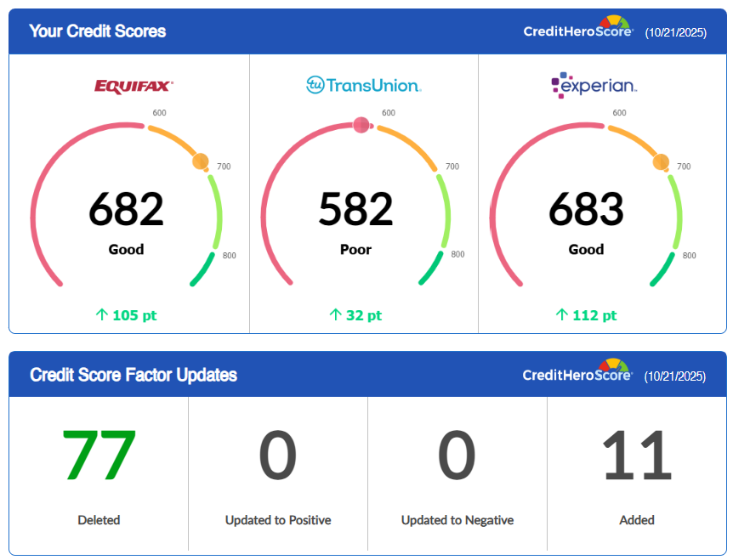Select the pink marker on TransUnion gauge
733x560 pixels.
click(x=361, y=126)
